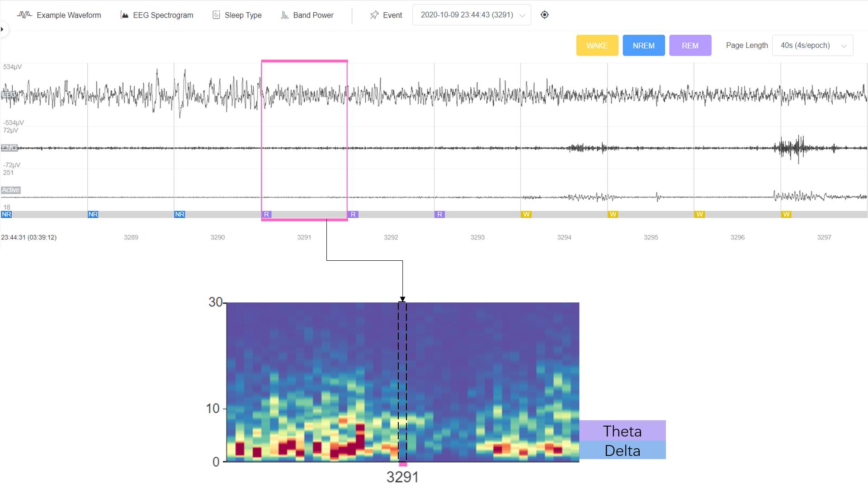Mark epoch as REM
The image size is (868, 488).
point(690,46)
